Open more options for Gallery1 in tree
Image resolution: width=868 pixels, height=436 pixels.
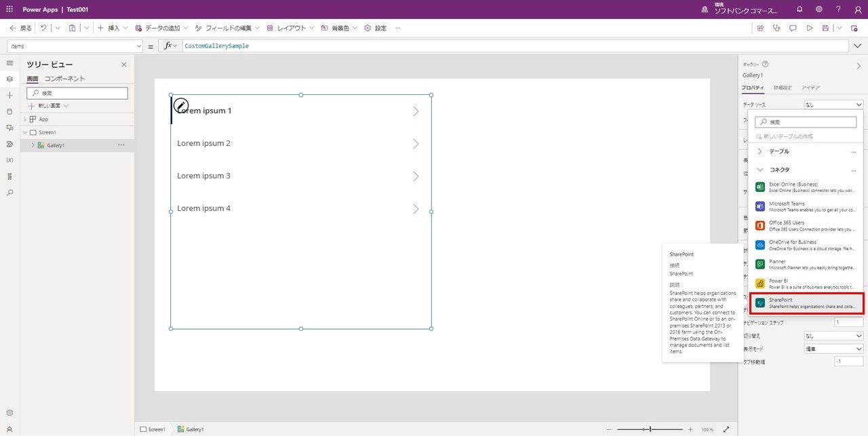[121, 145]
